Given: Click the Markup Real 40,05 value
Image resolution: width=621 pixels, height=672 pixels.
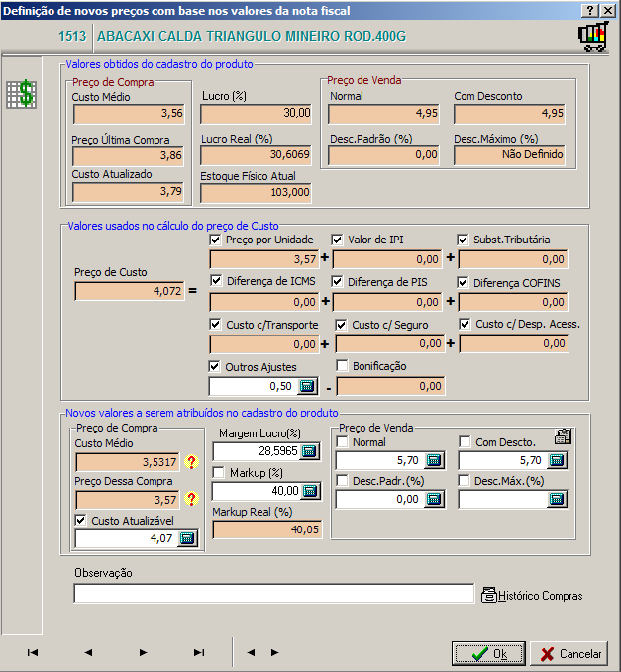Looking at the screenshot, I should point(266,529).
